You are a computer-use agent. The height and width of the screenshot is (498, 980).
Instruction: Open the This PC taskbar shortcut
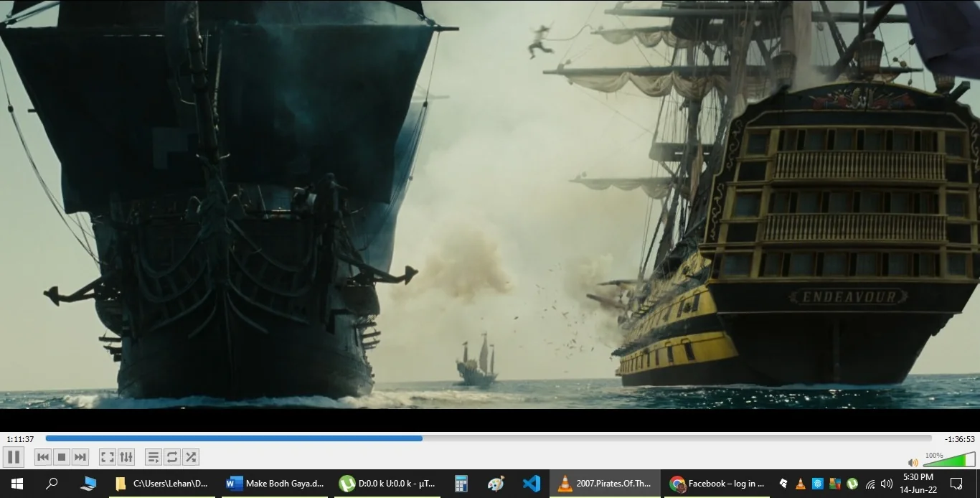click(88, 484)
